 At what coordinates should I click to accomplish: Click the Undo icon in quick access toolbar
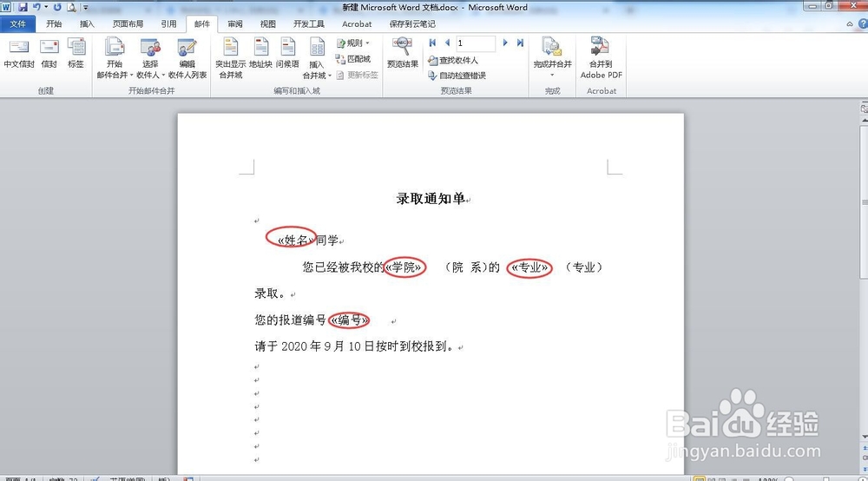37,7
